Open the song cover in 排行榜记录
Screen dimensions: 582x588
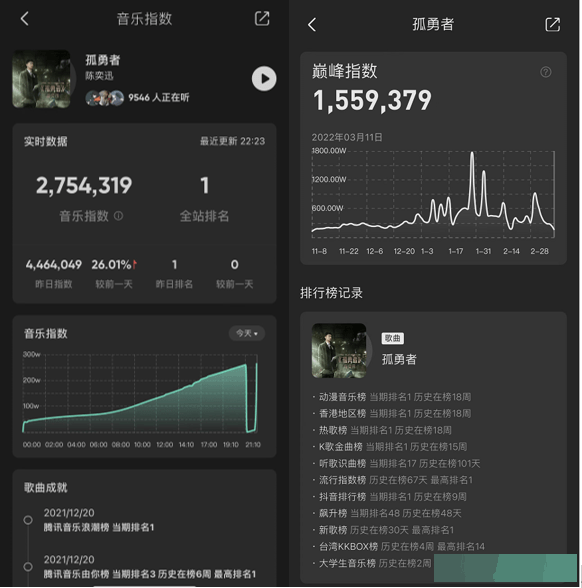coord(339,351)
